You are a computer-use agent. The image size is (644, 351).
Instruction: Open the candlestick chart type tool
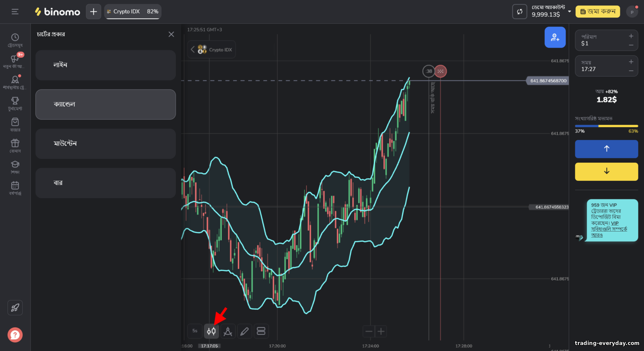211,331
